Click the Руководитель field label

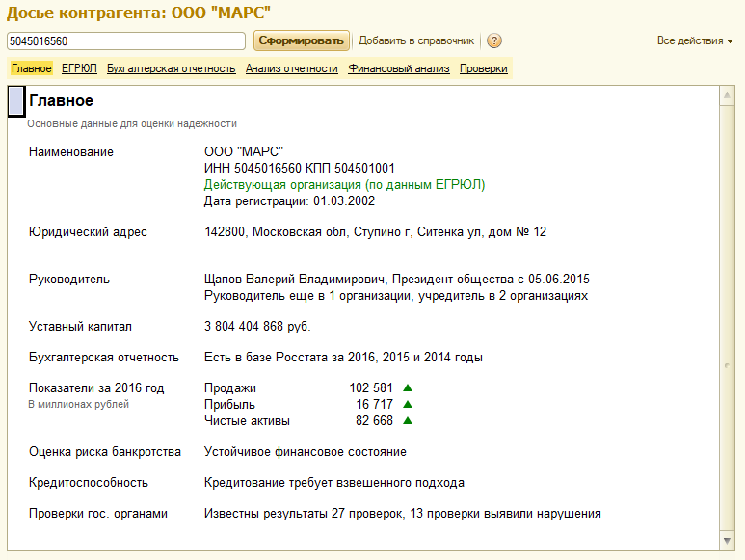click(x=68, y=280)
